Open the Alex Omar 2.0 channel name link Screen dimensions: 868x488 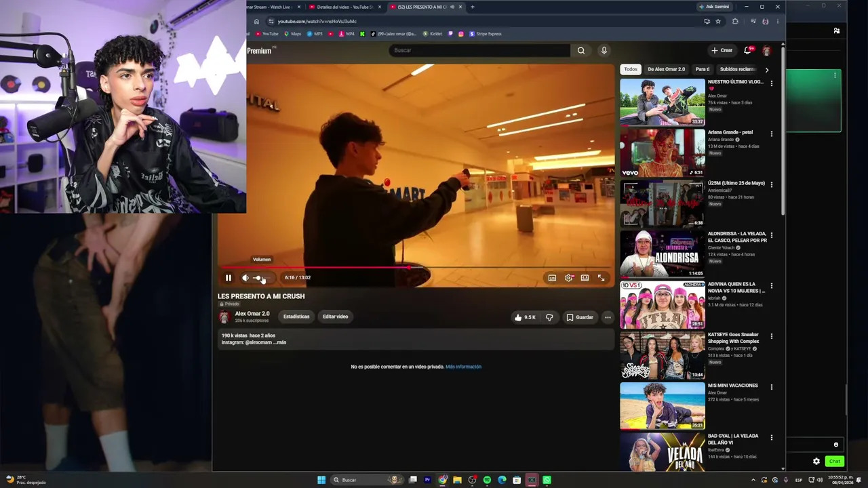pos(252,314)
